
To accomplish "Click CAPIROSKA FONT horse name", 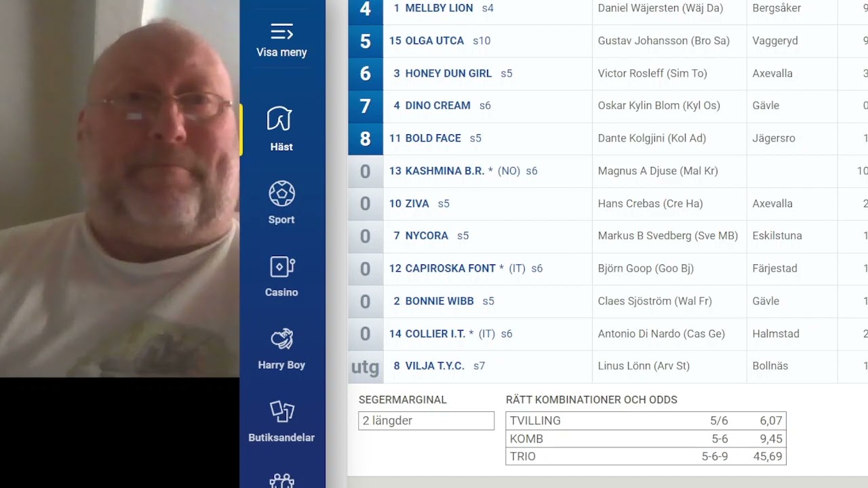I will tap(450, 268).
